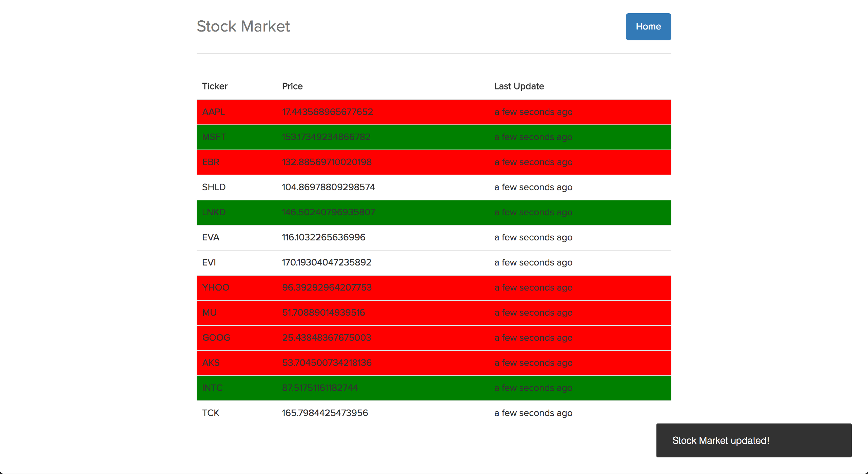Click the TCK price value
Viewport: 868px width, 474px height.
(x=324, y=413)
